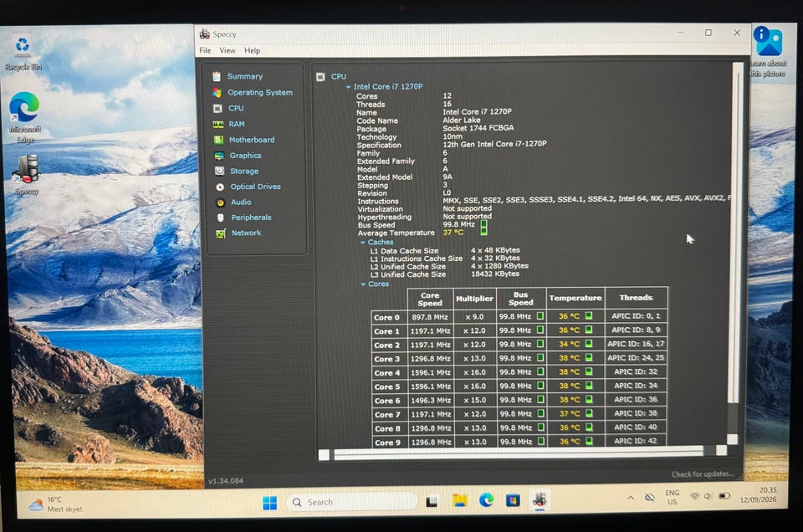
Task: Click '12th Gen Intel Core i7-1270P' specification
Action: pyautogui.click(x=494, y=144)
